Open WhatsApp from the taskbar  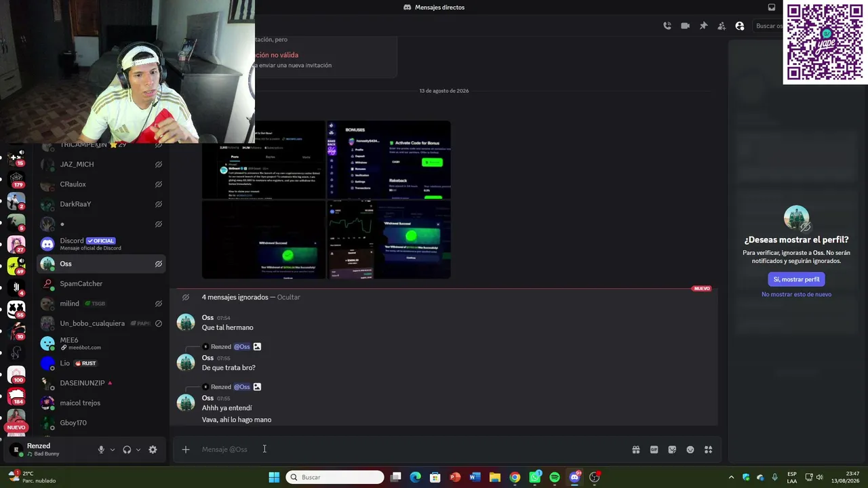click(535, 477)
